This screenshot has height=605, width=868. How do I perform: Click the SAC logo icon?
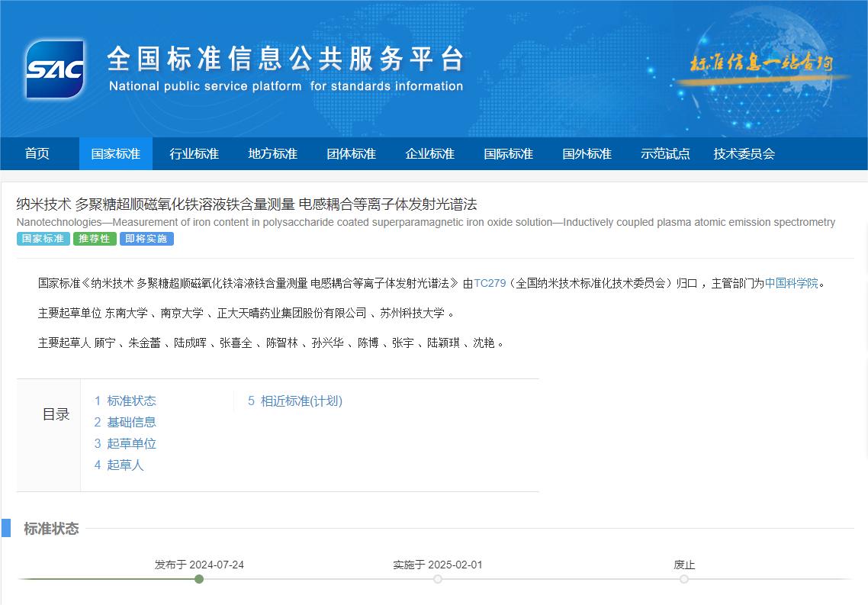[54, 69]
